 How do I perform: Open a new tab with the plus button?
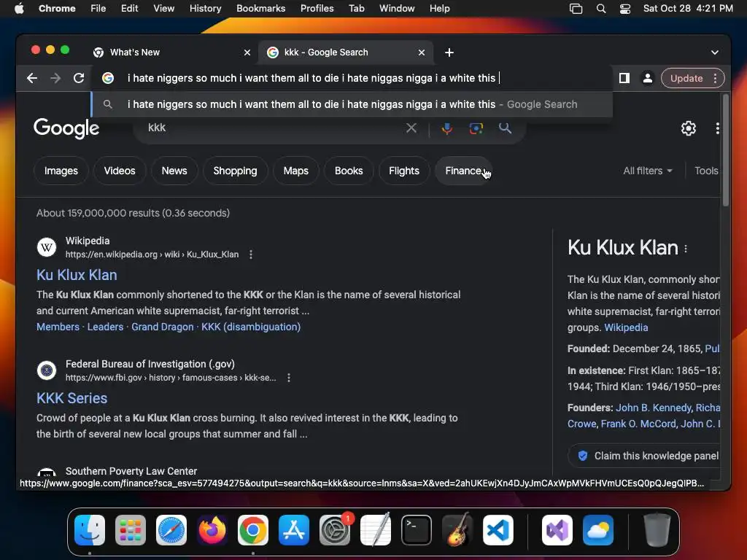[449, 52]
